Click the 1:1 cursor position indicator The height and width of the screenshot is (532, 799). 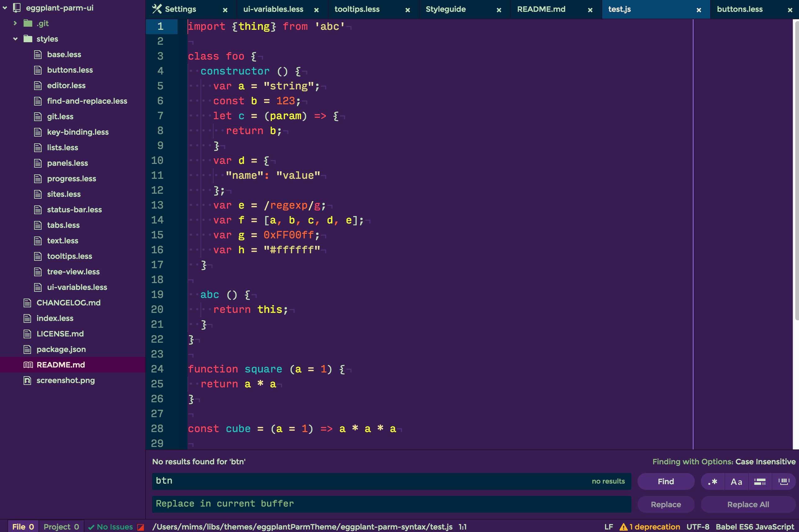click(463, 527)
